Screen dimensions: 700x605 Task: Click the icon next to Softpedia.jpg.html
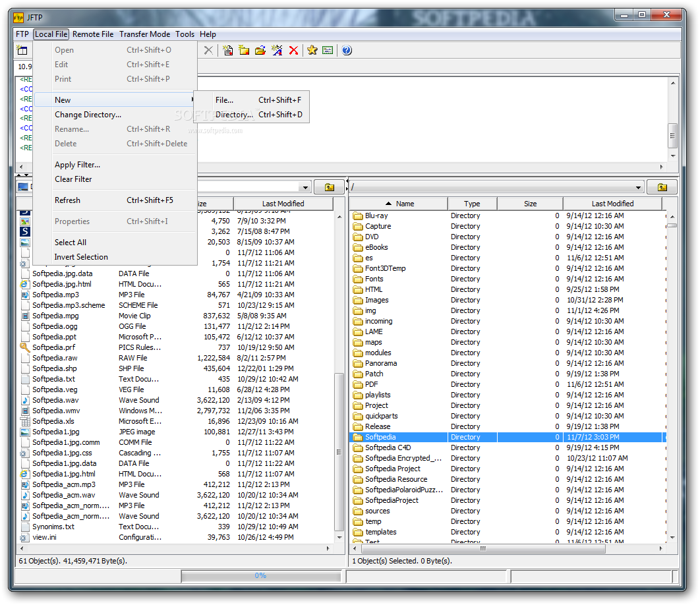pyautogui.click(x=25, y=284)
